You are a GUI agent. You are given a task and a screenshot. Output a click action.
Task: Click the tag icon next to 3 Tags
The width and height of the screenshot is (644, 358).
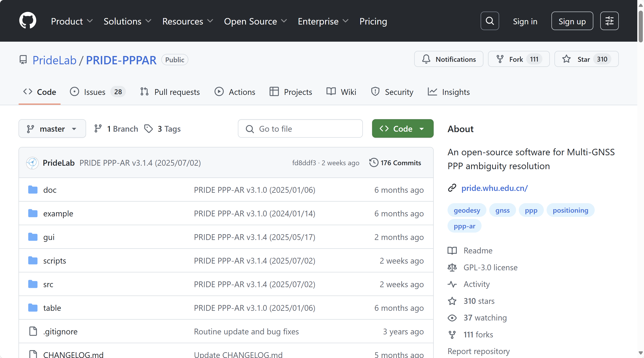[x=149, y=129]
